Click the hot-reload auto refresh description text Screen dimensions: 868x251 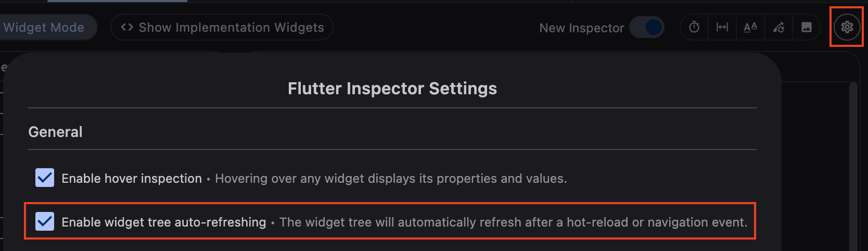[x=513, y=222]
